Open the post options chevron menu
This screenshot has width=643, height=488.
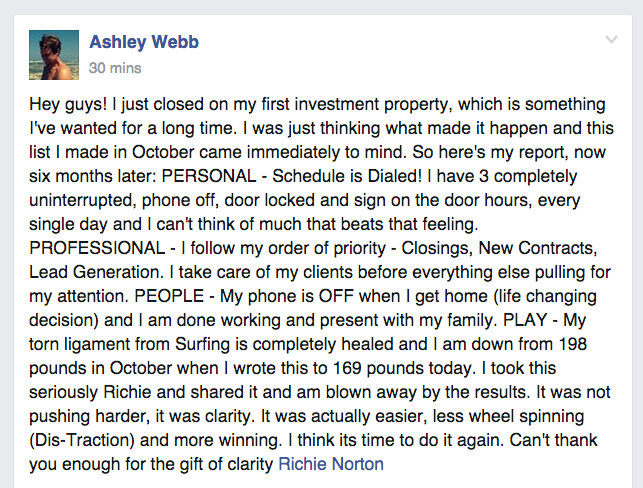point(611,40)
